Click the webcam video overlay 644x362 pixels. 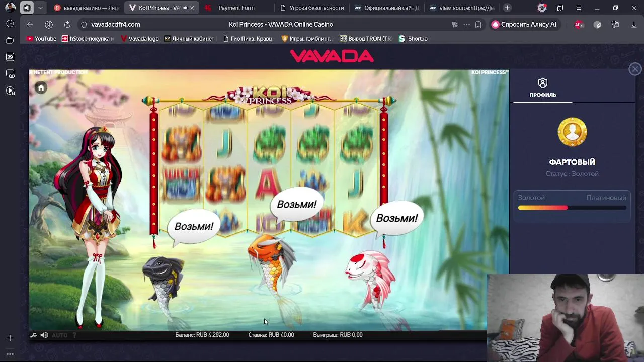[566, 318]
